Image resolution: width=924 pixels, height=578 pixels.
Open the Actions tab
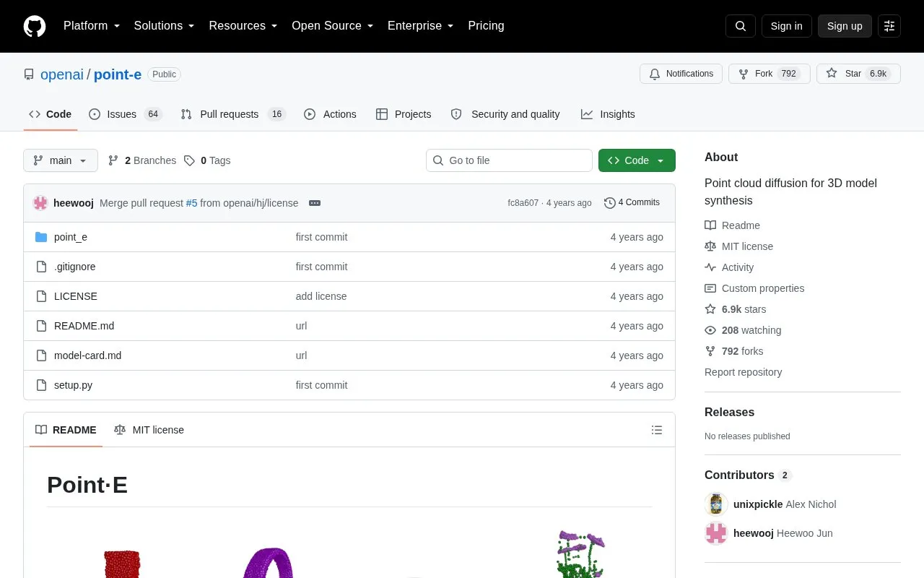tap(331, 114)
